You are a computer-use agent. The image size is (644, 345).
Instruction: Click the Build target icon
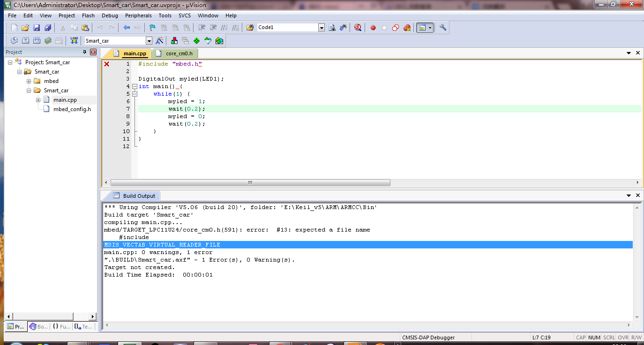click(25, 41)
